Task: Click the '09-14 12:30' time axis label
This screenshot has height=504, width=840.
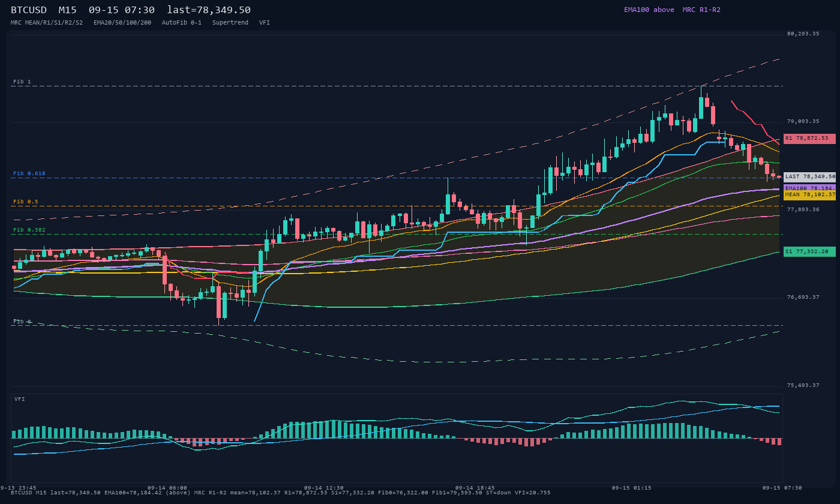Action: pos(323,488)
